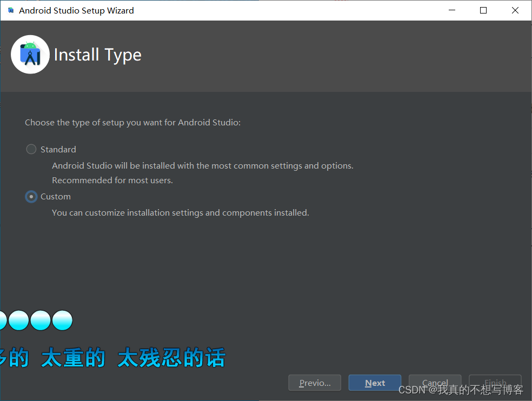Click the Android Studio title bar icon
This screenshot has height=401, width=532.
point(11,10)
